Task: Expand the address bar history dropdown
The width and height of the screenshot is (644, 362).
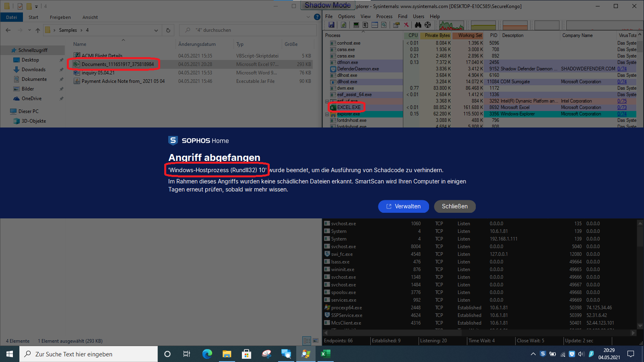Action: pos(156,30)
